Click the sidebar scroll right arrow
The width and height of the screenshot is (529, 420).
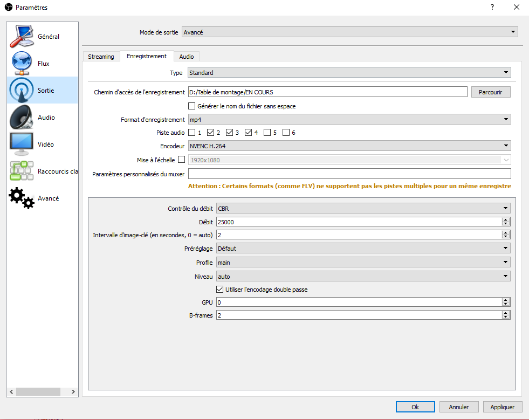tap(73, 391)
